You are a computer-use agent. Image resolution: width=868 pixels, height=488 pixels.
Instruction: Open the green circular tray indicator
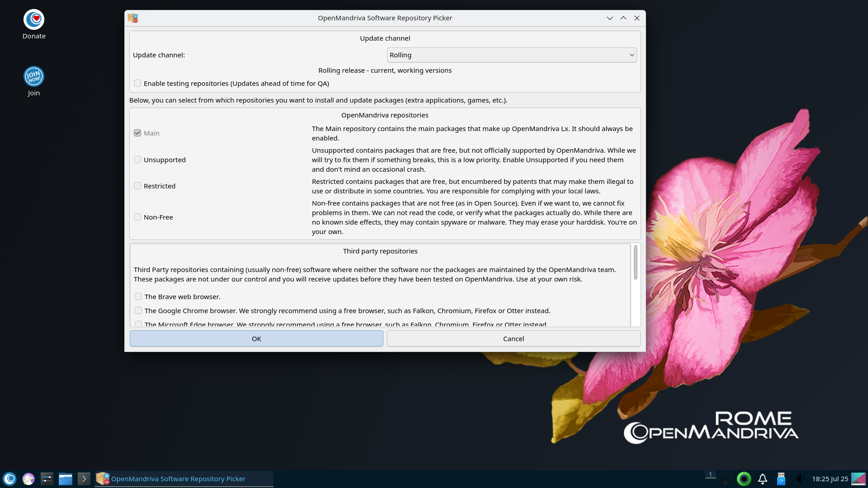click(744, 479)
